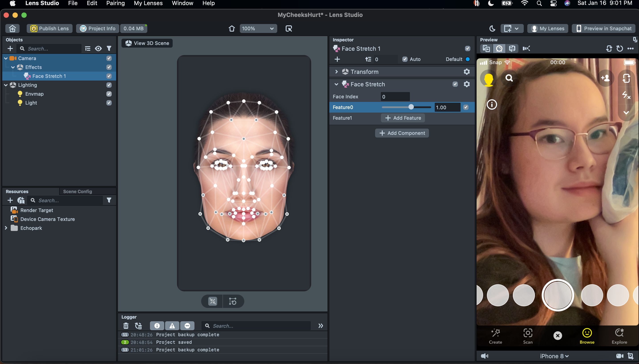Click the Feature0 intensity slider handle
Image resolution: width=639 pixels, height=364 pixels.
pyautogui.click(x=411, y=107)
